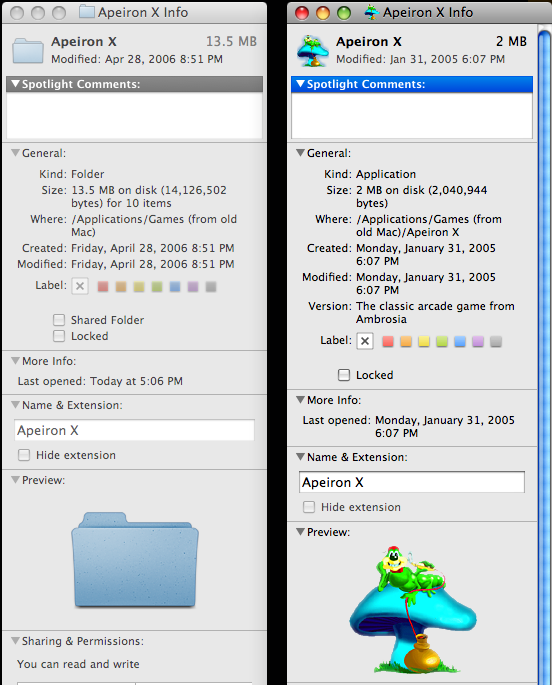The image size is (552, 685).
Task: Select red label in folder Info window
Action: (x=103, y=287)
